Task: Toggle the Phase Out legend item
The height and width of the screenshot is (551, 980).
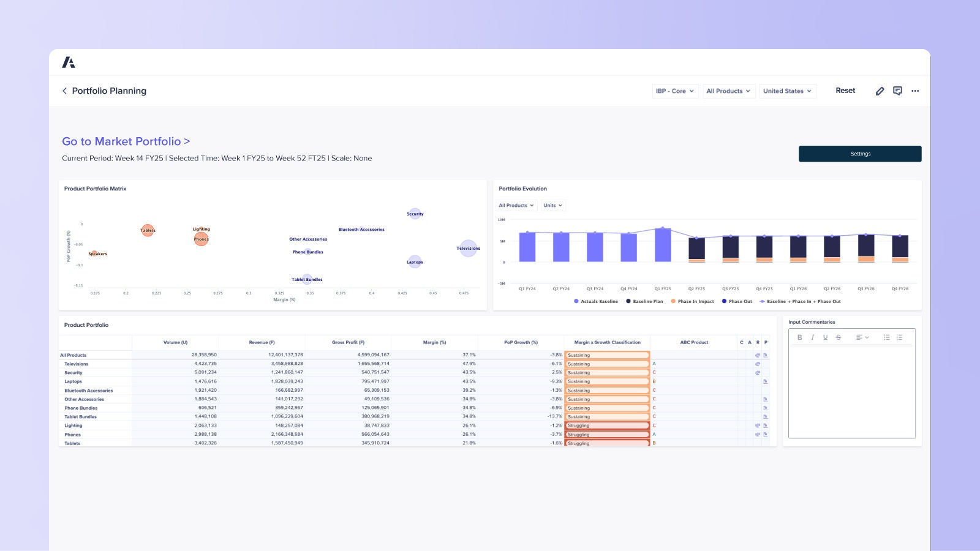Action: [737, 301]
